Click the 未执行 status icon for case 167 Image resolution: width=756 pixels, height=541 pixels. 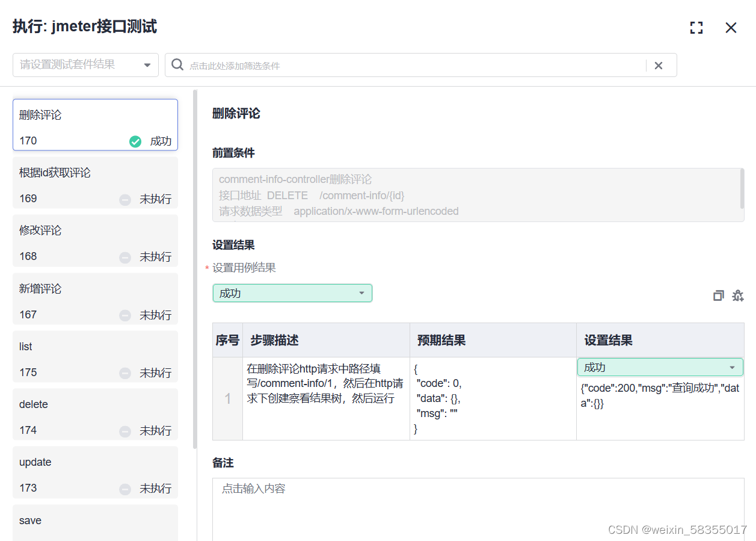point(125,315)
